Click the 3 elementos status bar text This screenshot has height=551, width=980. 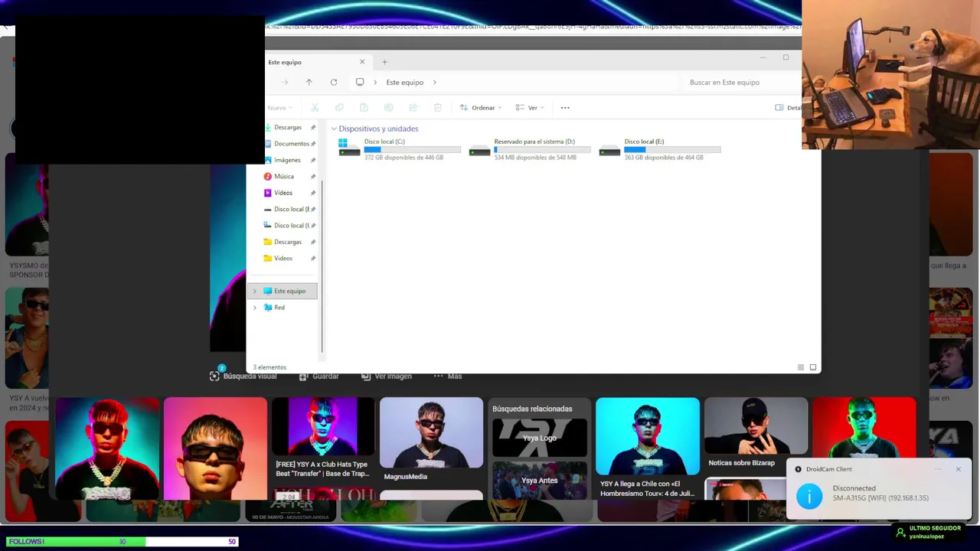tap(269, 367)
